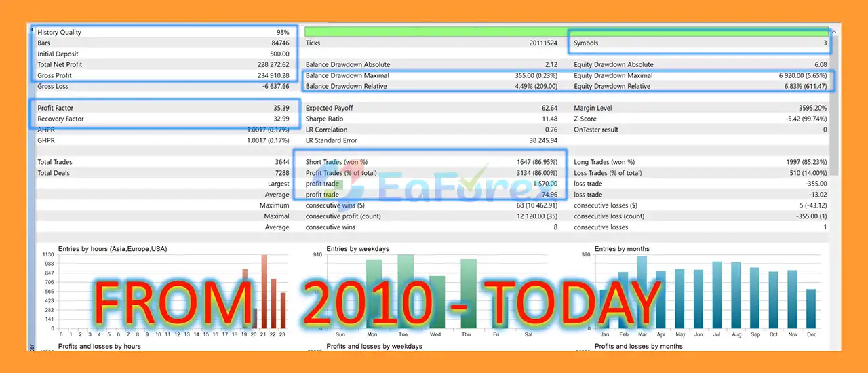Click the vertical scrollbar track on the right
Viewport: 868px width, 373px height.
tap(833, 203)
